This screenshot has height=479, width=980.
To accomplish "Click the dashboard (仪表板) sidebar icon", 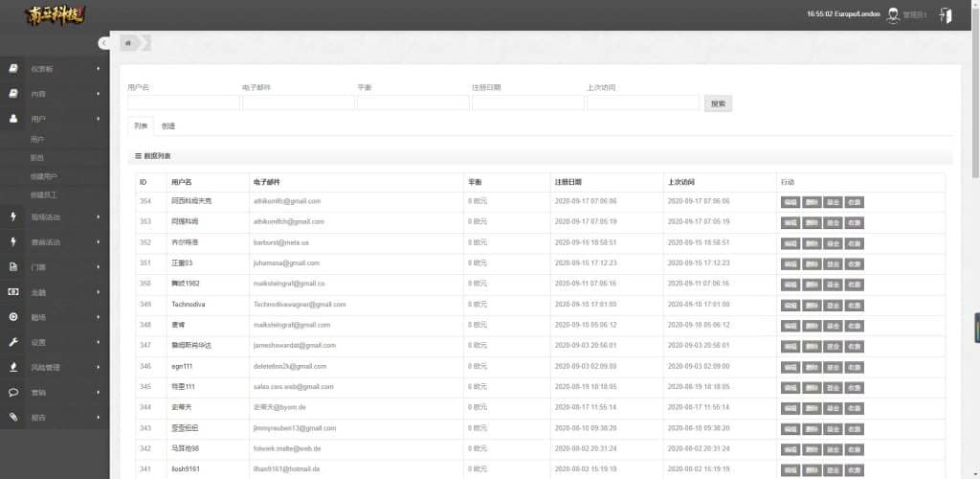I will pyautogui.click(x=13, y=68).
